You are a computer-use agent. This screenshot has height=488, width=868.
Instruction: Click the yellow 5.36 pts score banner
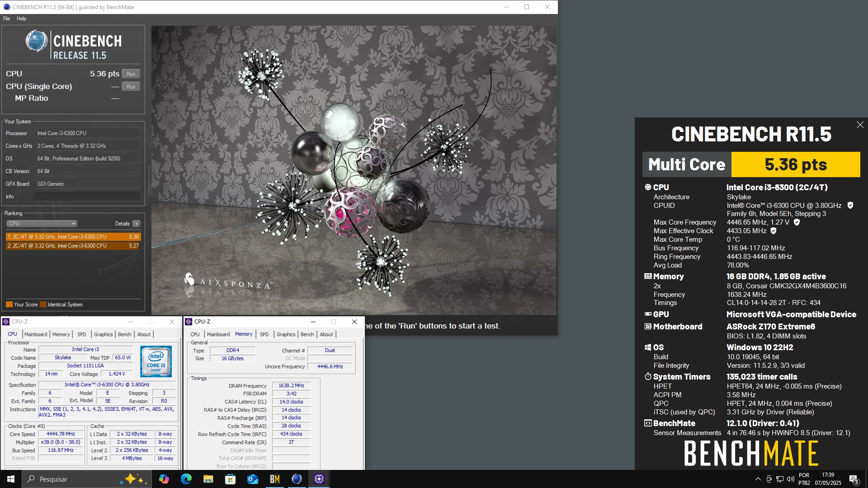(x=796, y=164)
